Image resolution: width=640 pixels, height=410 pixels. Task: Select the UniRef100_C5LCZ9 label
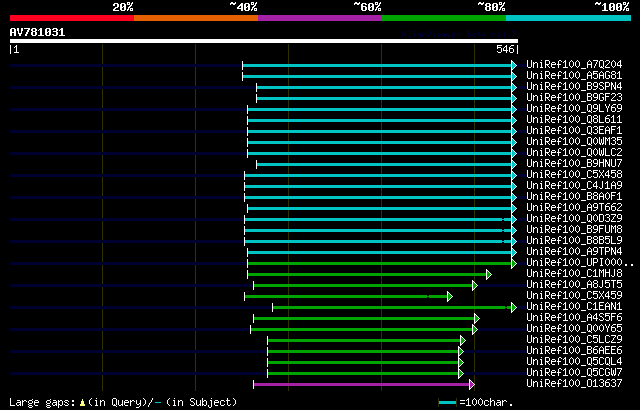574,340
